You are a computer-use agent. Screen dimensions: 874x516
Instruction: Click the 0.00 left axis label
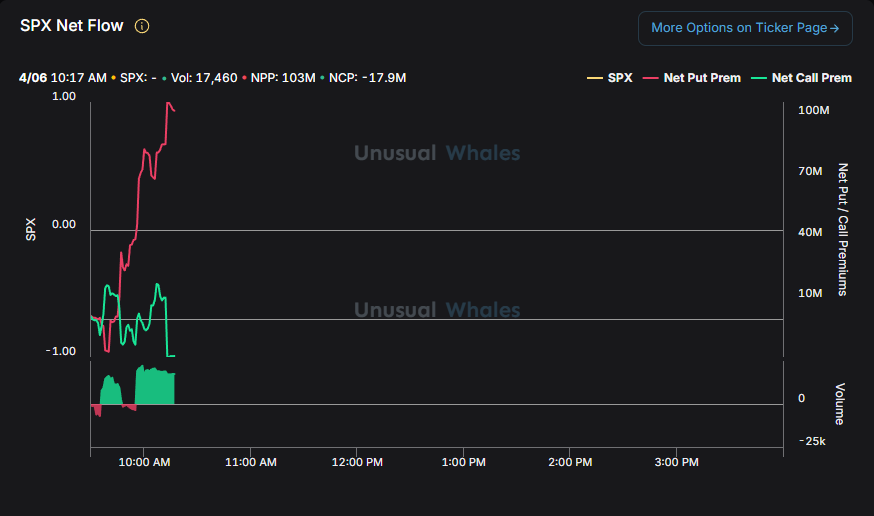(x=64, y=225)
